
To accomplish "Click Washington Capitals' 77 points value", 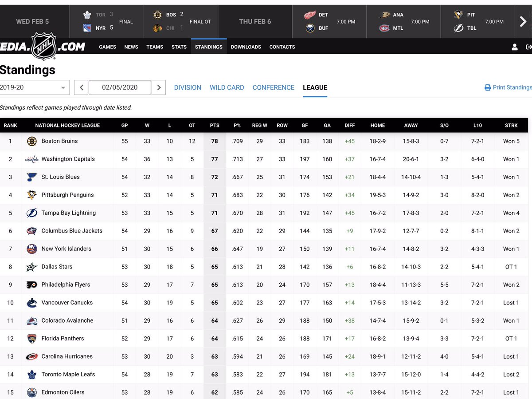I will 215,159.
